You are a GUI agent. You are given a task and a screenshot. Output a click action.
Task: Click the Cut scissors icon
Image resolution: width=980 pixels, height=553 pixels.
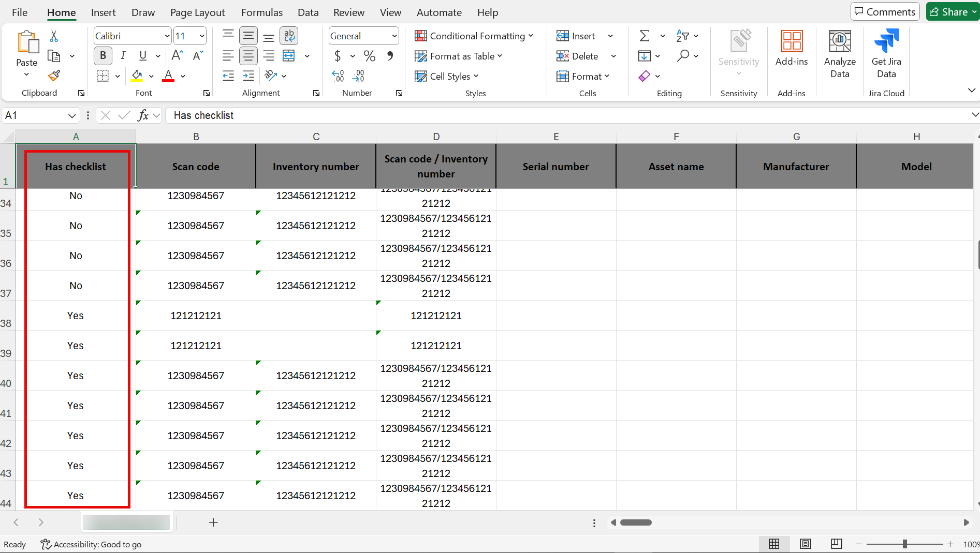click(54, 36)
